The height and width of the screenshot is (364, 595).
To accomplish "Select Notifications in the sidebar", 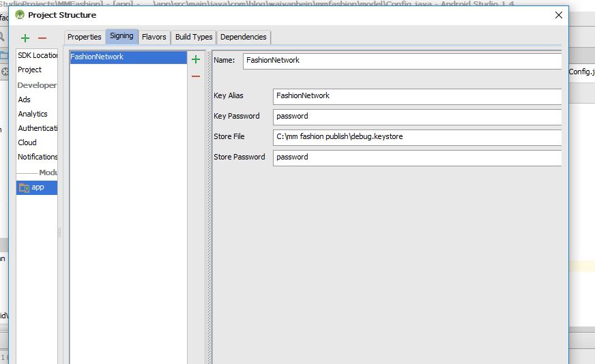I will (x=37, y=157).
